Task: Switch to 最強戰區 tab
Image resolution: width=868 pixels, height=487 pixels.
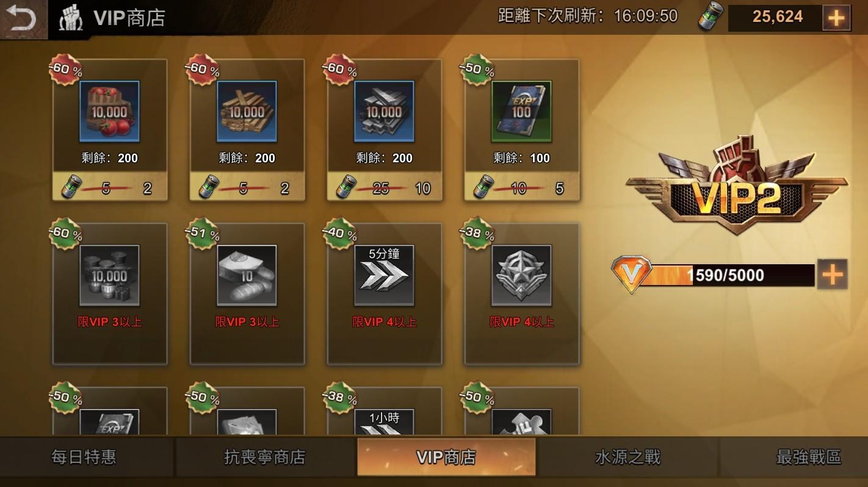Action: [808, 457]
